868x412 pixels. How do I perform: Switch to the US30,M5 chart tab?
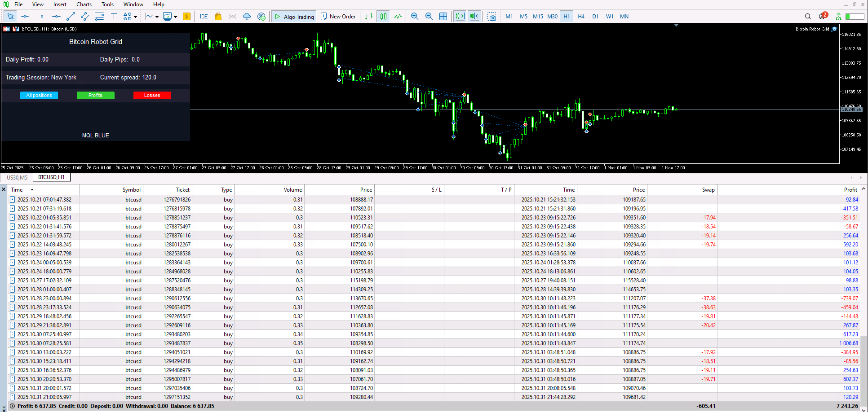(x=17, y=177)
